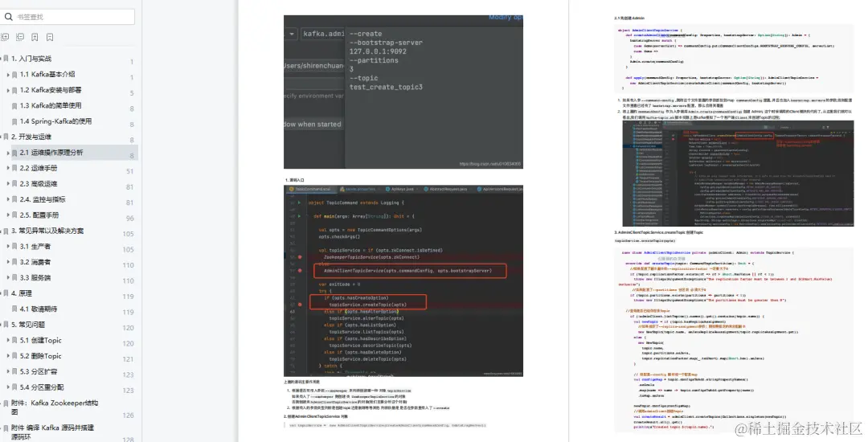
Task: Click bookmark icon beside 3.3 服务端
Action: pos(15,278)
